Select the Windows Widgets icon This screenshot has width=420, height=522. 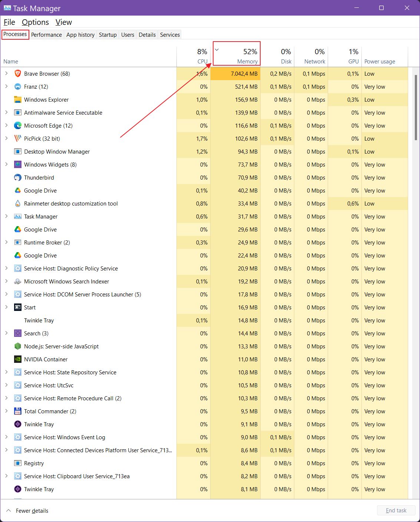pyautogui.click(x=17, y=164)
